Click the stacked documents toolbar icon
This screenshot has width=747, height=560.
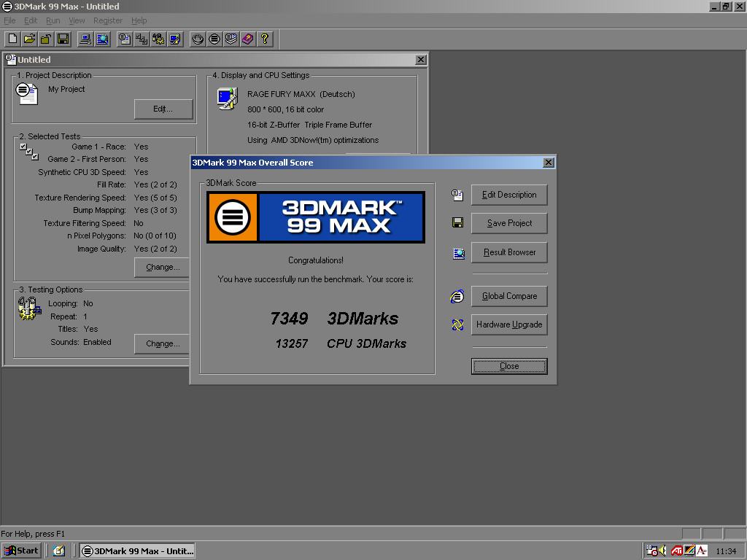point(231,39)
